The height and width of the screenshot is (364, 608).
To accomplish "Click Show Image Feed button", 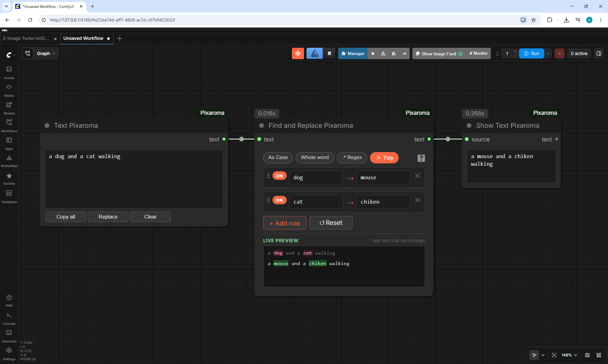I will pos(439,53).
